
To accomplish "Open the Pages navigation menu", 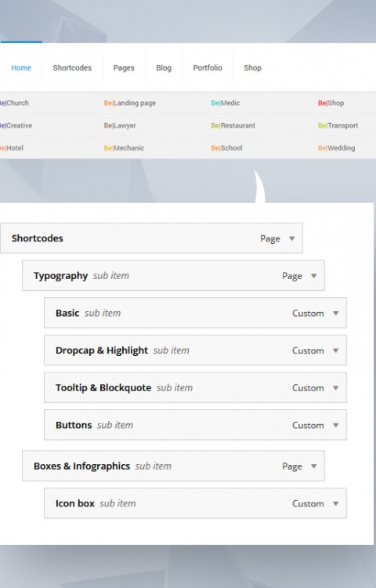I will coord(124,68).
